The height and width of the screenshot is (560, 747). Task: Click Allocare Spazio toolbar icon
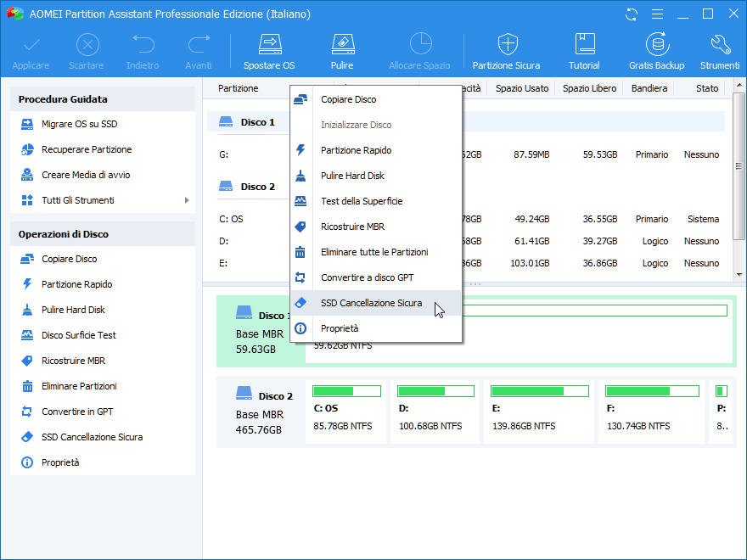point(419,52)
